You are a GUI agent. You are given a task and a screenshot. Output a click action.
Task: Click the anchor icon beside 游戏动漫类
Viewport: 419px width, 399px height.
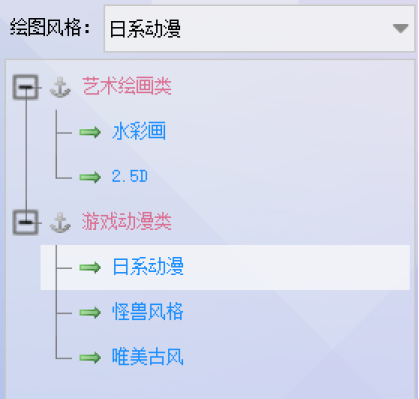tap(60, 222)
